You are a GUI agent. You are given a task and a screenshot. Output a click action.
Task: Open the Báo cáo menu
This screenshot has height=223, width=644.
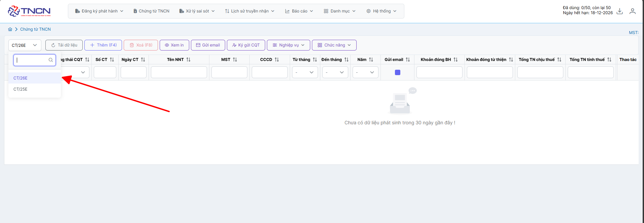click(299, 11)
